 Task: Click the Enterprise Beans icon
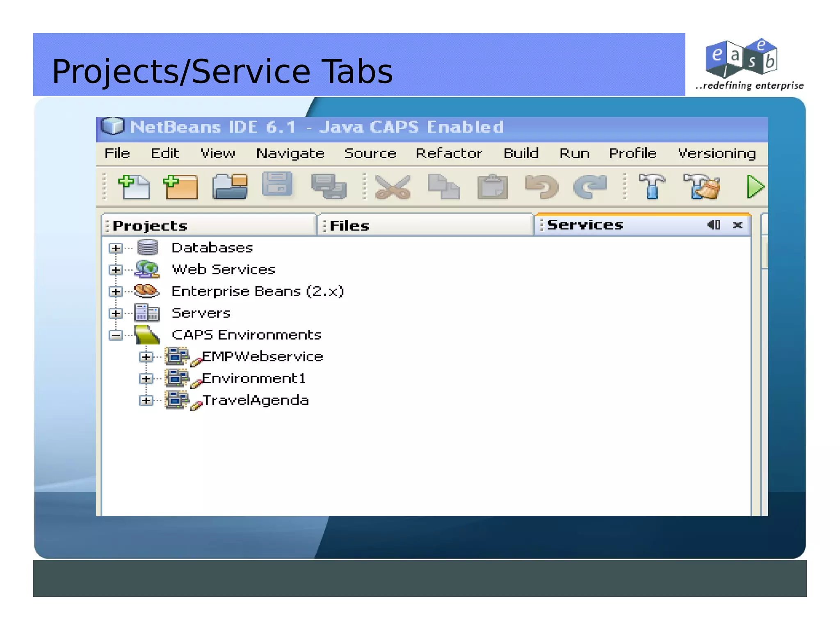tap(146, 291)
